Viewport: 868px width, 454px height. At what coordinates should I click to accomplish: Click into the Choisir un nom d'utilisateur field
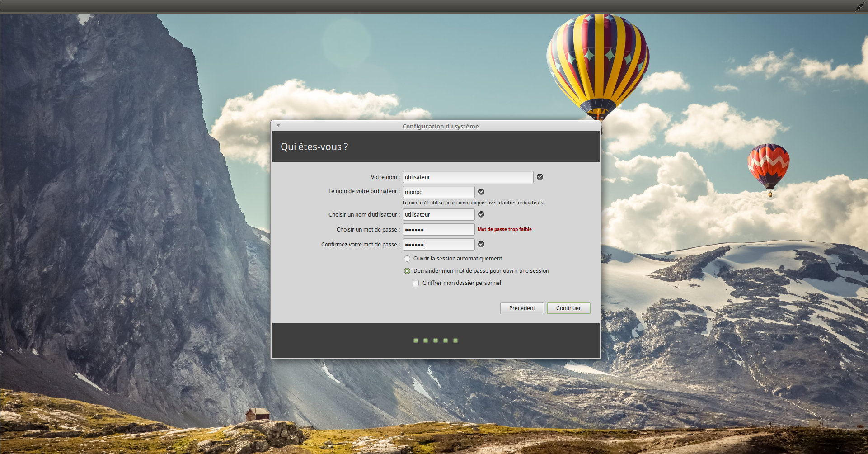tap(438, 214)
